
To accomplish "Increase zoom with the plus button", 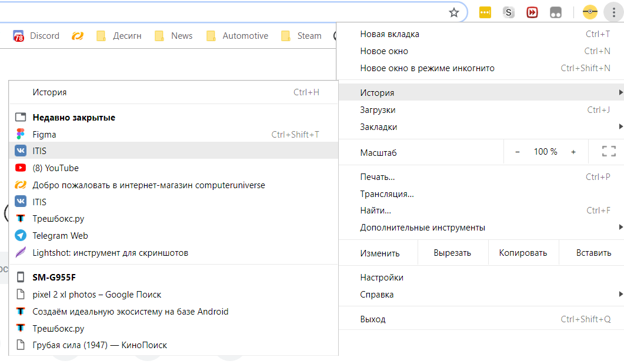I will pyautogui.click(x=573, y=152).
